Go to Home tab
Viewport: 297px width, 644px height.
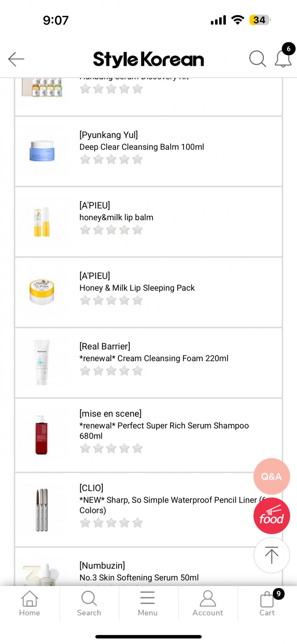[x=30, y=603]
